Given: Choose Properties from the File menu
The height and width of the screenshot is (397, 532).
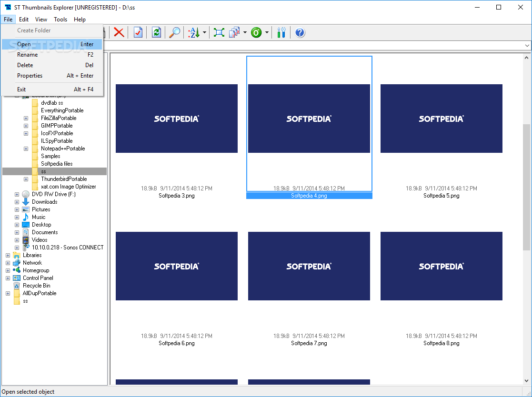Looking at the screenshot, I should coord(52,76).
